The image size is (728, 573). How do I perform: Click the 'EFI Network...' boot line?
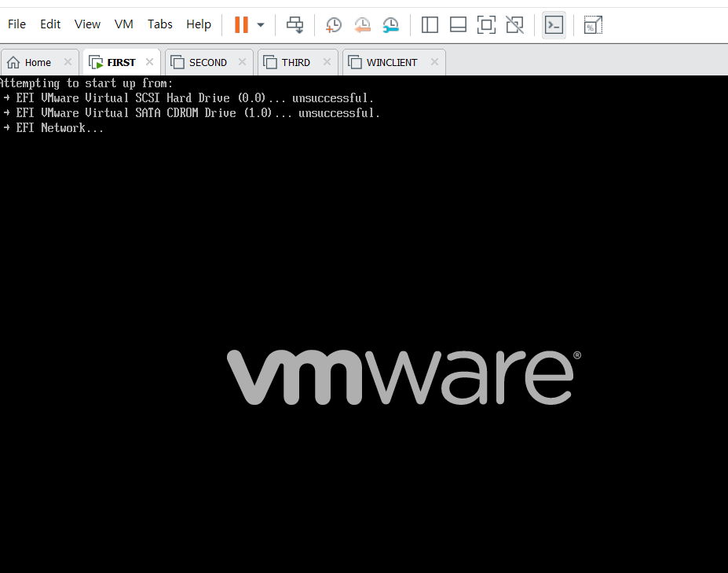coord(53,128)
